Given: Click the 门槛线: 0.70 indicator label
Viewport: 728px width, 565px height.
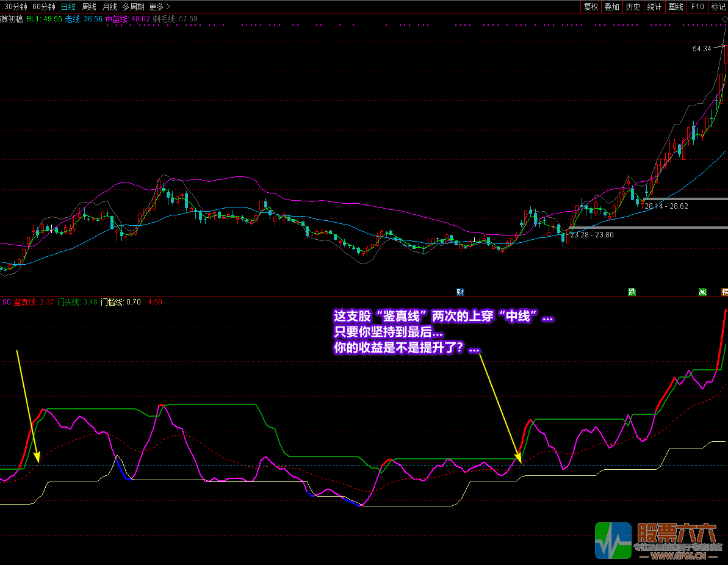Looking at the screenshot, I should tap(121, 302).
